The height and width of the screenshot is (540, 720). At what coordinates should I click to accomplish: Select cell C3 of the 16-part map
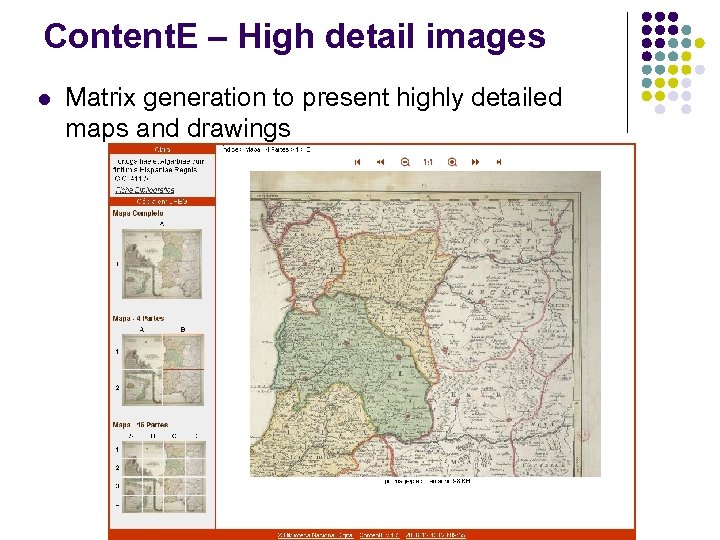pyautogui.click(x=174, y=486)
